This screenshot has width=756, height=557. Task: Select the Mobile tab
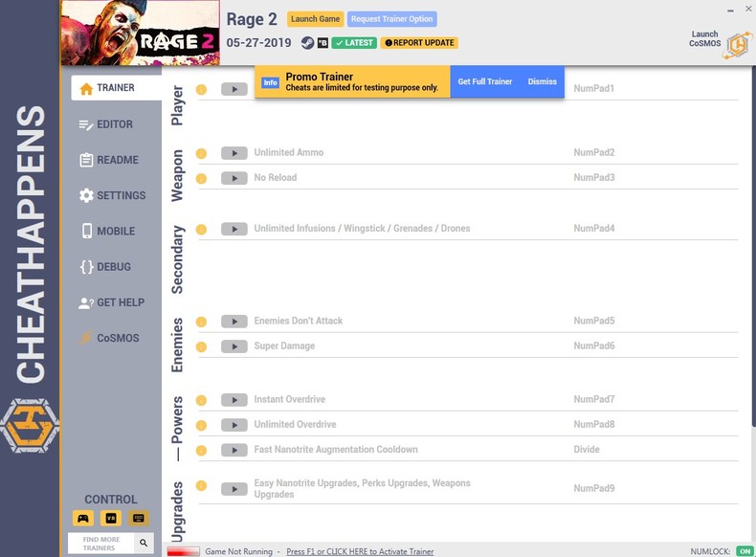tap(108, 231)
